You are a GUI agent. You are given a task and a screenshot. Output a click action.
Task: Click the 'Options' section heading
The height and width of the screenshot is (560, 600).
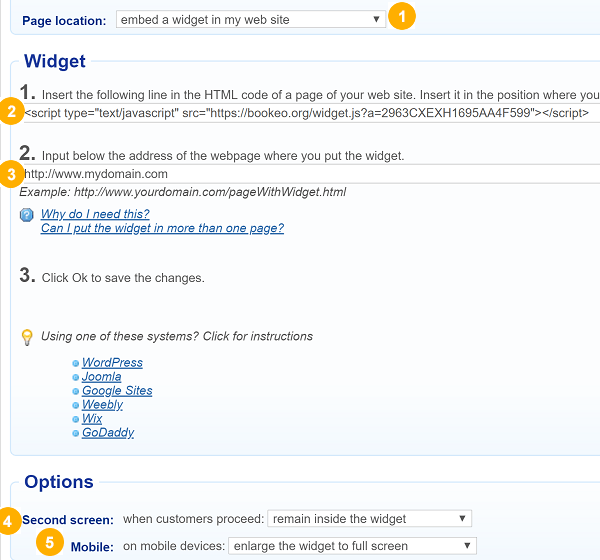click(x=59, y=482)
